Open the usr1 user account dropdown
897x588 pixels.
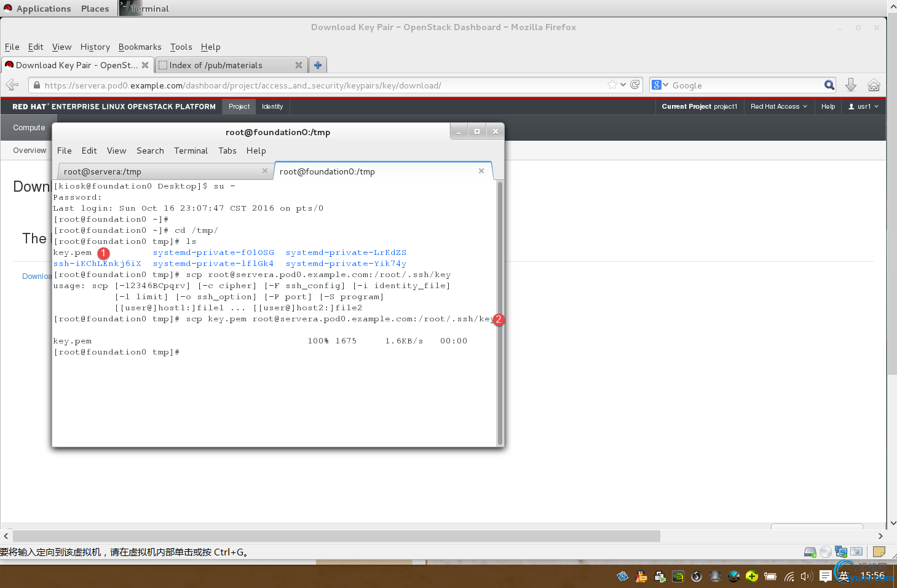pos(863,106)
